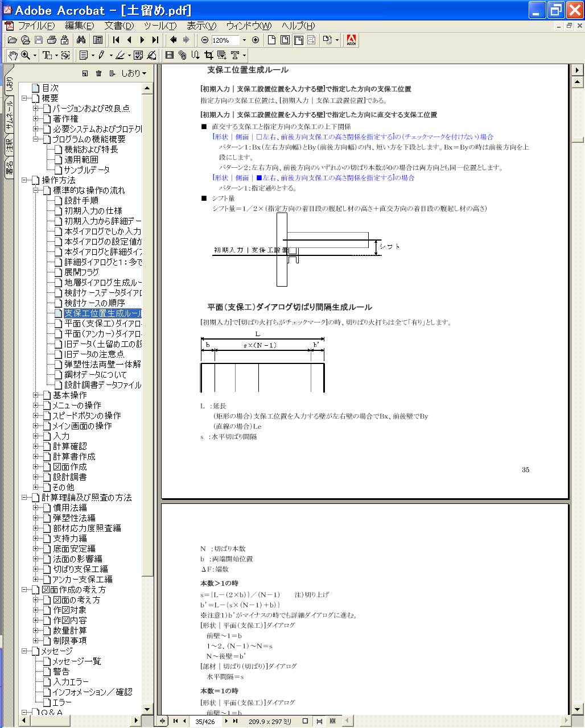Open the ツール(T) menu
Image resolution: width=585 pixels, height=728 pixels.
click(160, 26)
